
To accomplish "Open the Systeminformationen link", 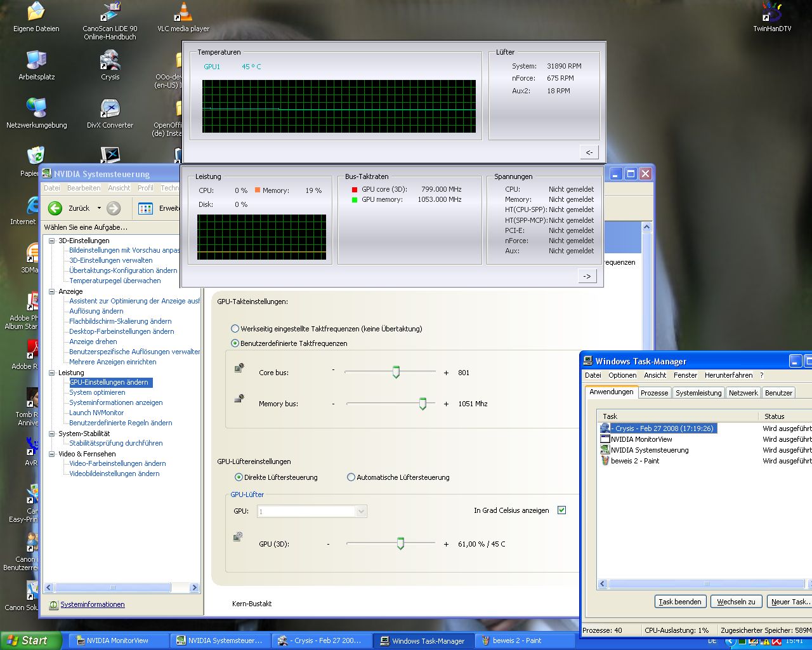I will click(93, 605).
